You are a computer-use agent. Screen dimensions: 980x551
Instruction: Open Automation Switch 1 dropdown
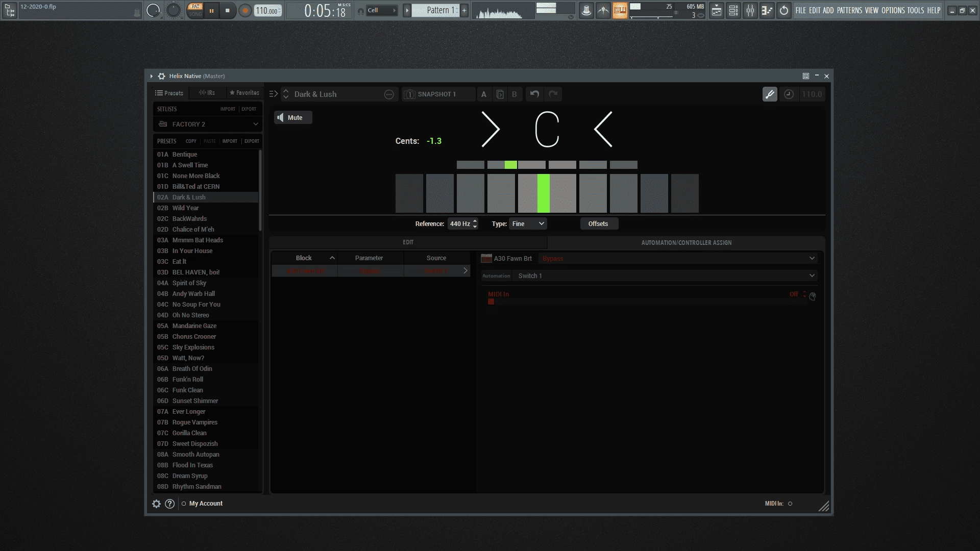tap(666, 276)
